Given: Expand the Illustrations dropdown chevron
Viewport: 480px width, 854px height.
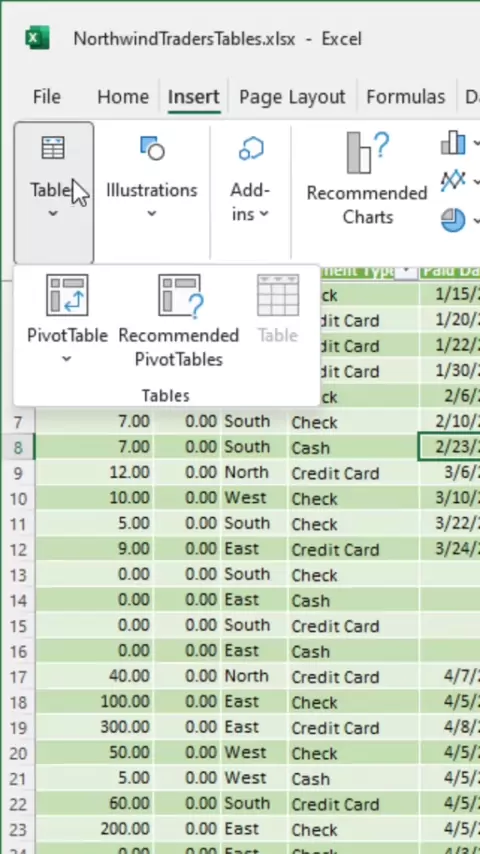Looking at the screenshot, I should [x=152, y=214].
